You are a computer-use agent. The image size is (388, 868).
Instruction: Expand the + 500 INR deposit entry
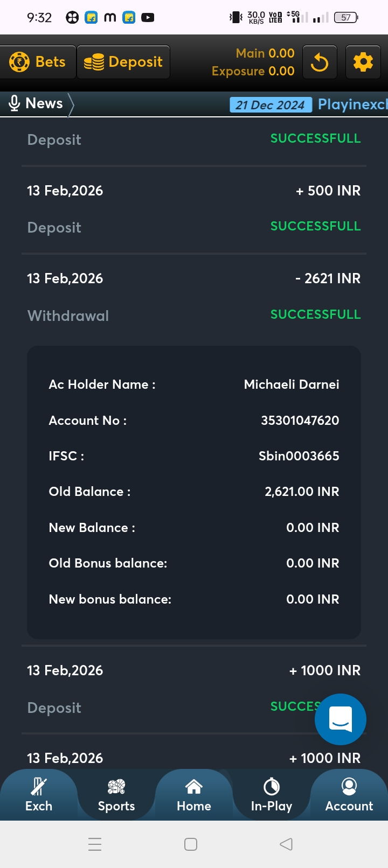pyautogui.click(x=194, y=208)
